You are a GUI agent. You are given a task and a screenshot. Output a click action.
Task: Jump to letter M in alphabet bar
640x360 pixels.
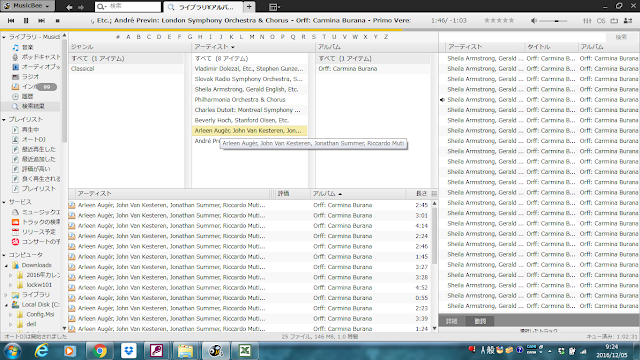[x=252, y=37]
